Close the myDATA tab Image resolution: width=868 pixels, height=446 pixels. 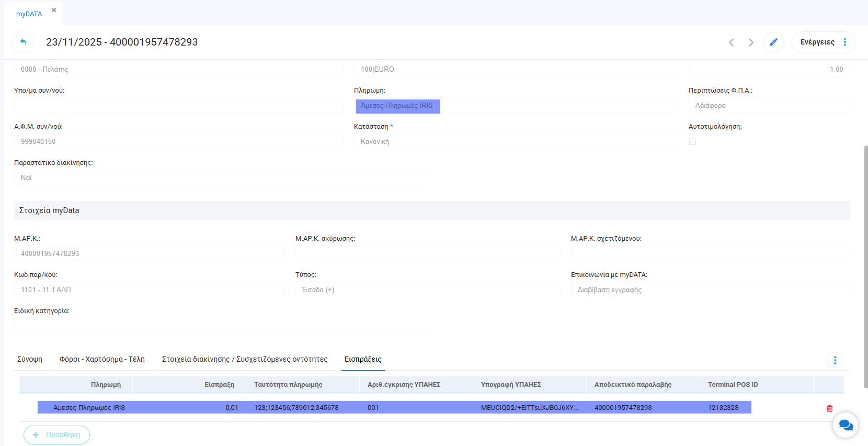[54, 10]
